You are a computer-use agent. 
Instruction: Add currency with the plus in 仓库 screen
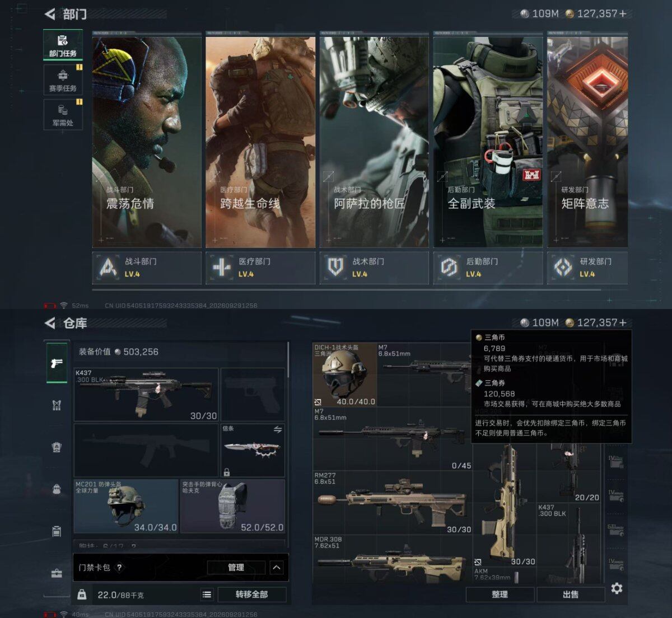(623, 322)
